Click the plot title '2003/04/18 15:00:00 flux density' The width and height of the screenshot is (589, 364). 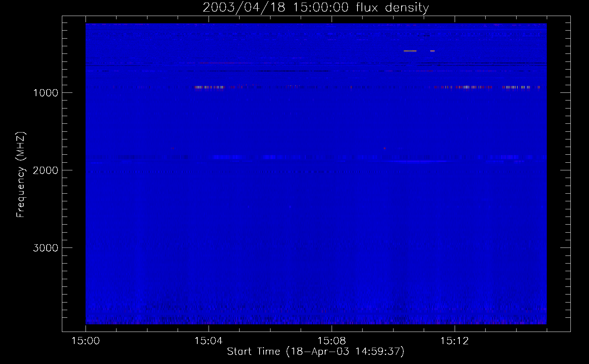coord(316,7)
